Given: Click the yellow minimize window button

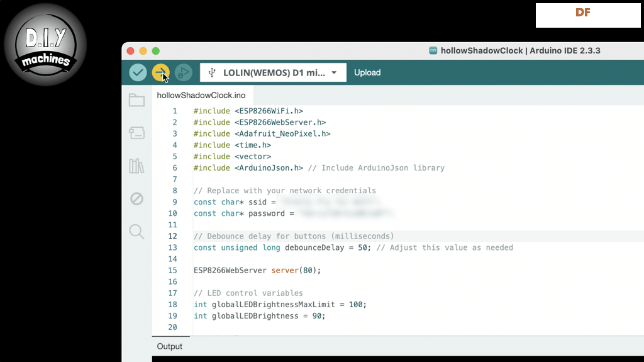Looking at the screenshot, I should (143, 51).
